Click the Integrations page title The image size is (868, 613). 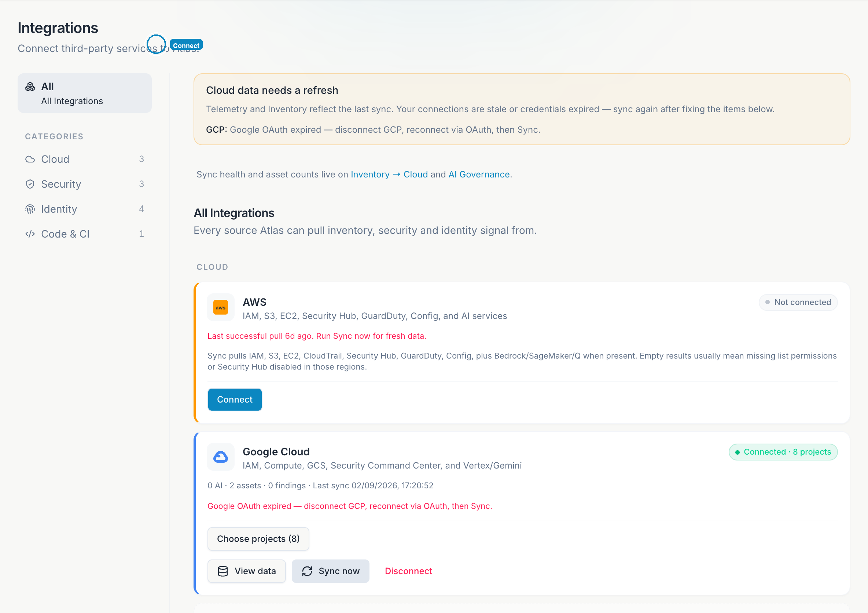tap(58, 28)
